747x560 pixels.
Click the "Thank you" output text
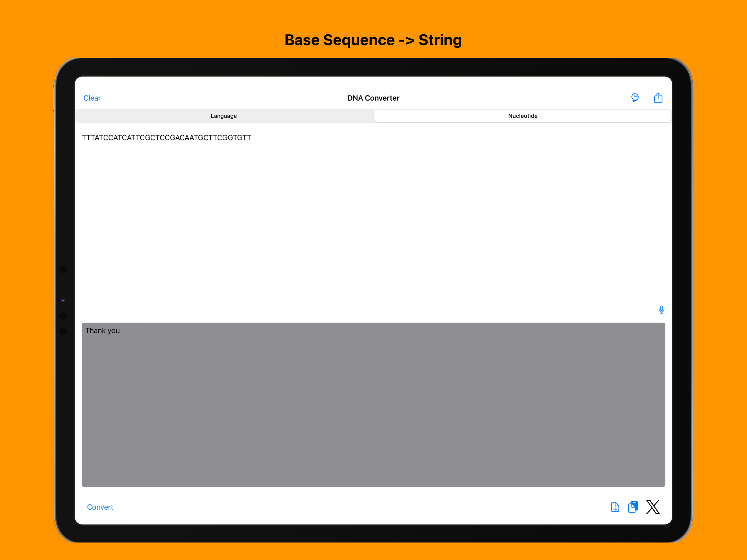coord(102,331)
